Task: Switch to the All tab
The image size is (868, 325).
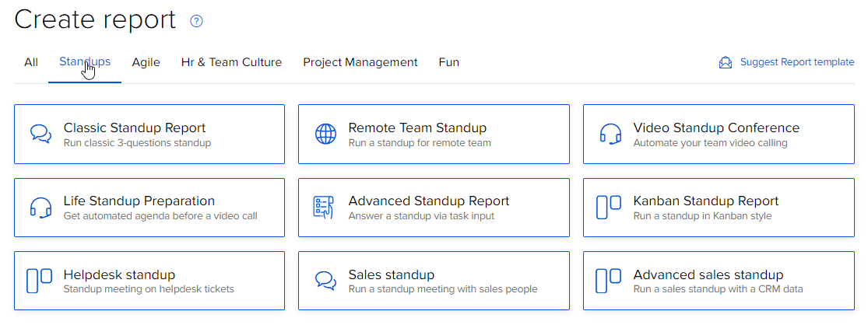Action: tap(31, 62)
